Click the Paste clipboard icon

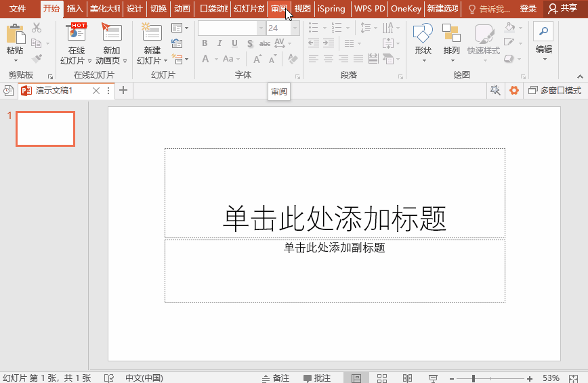coord(16,34)
